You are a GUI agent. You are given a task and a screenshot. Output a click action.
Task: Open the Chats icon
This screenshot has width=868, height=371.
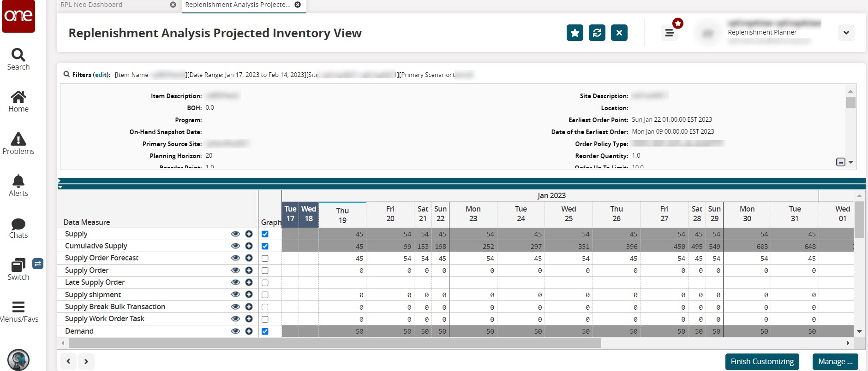point(18,228)
